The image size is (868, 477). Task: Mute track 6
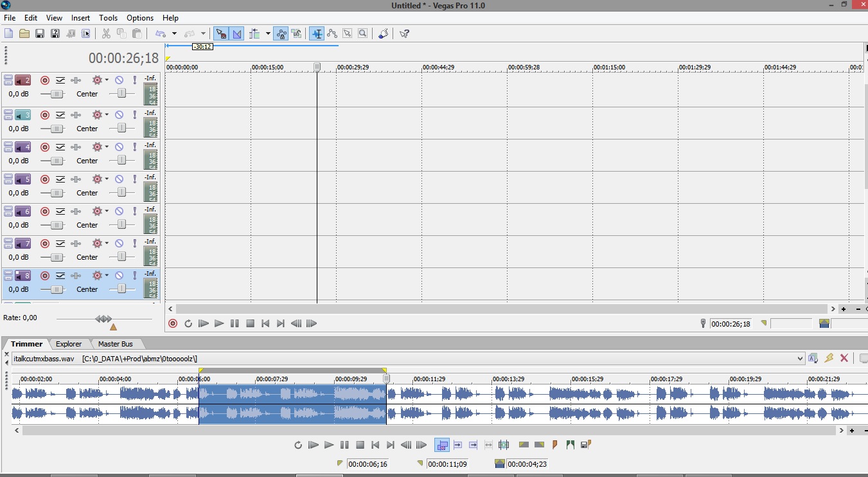click(119, 212)
